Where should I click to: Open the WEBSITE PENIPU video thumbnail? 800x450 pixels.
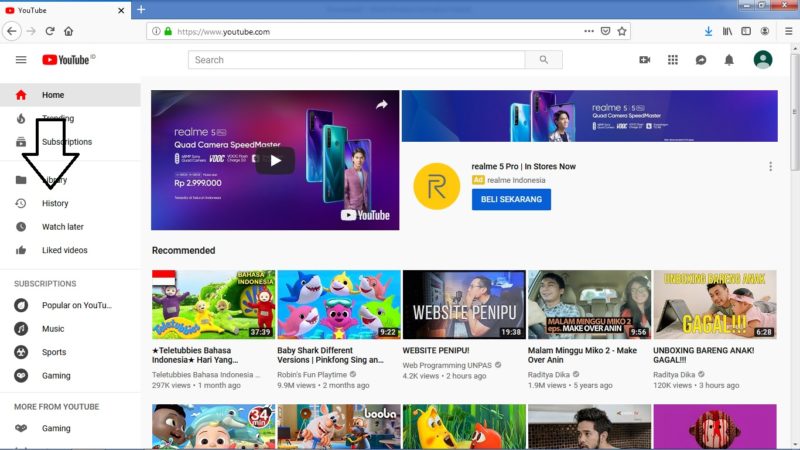point(464,305)
